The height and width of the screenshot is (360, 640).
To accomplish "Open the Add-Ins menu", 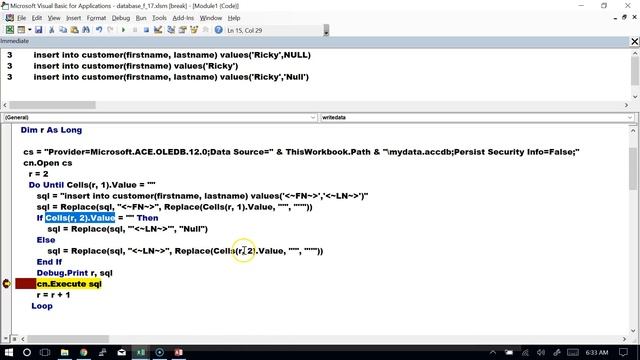I will 183,18.
